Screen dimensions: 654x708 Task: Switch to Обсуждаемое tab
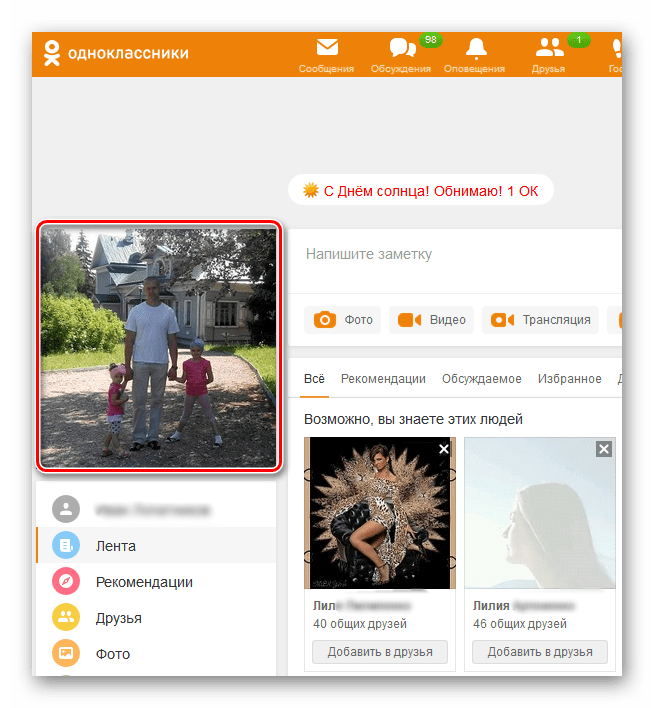click(481, 378)
